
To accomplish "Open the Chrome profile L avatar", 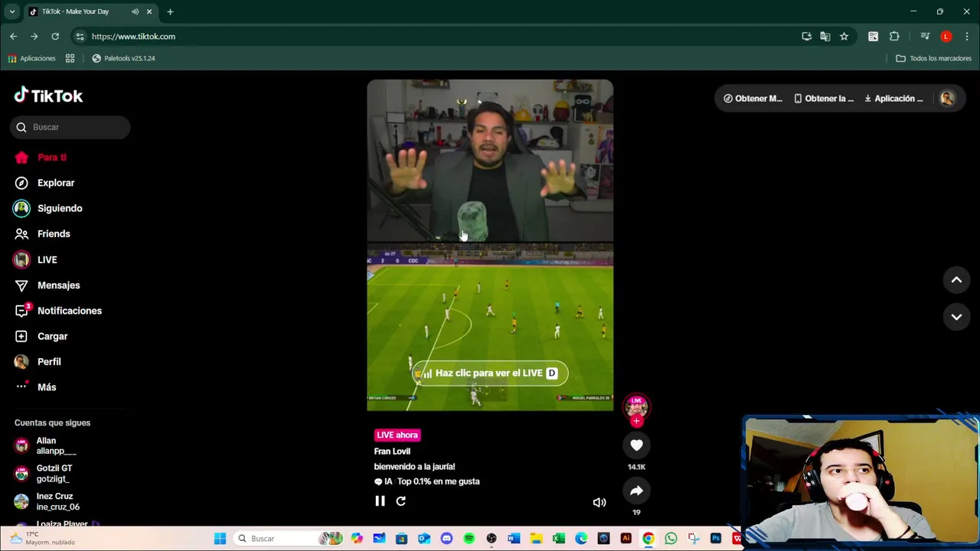I will tap(946, 36).
